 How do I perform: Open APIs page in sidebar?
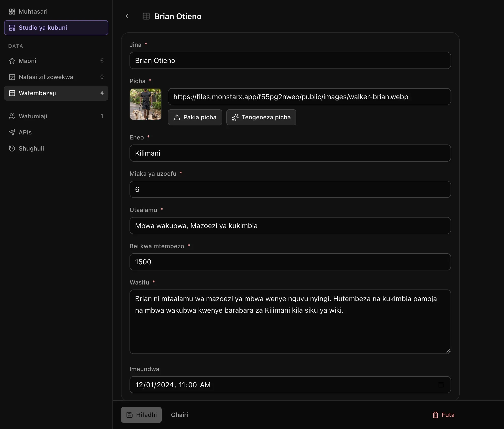56,132
